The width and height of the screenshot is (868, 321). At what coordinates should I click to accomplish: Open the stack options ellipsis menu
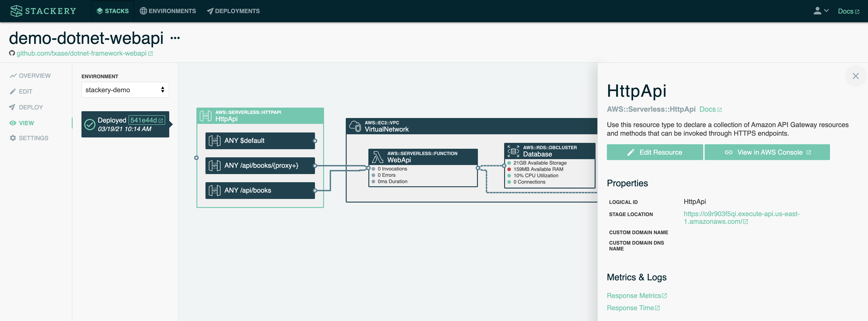pyautogui.click(x=175, y=38)
